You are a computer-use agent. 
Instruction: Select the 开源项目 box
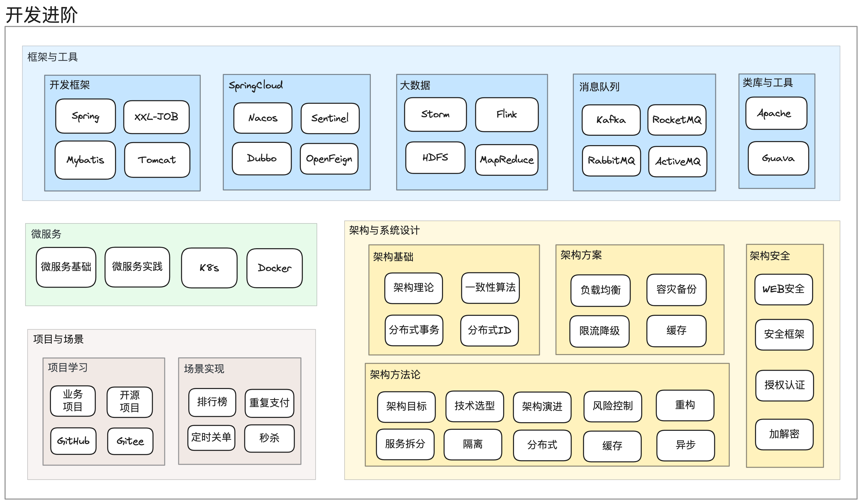(130, 402)
